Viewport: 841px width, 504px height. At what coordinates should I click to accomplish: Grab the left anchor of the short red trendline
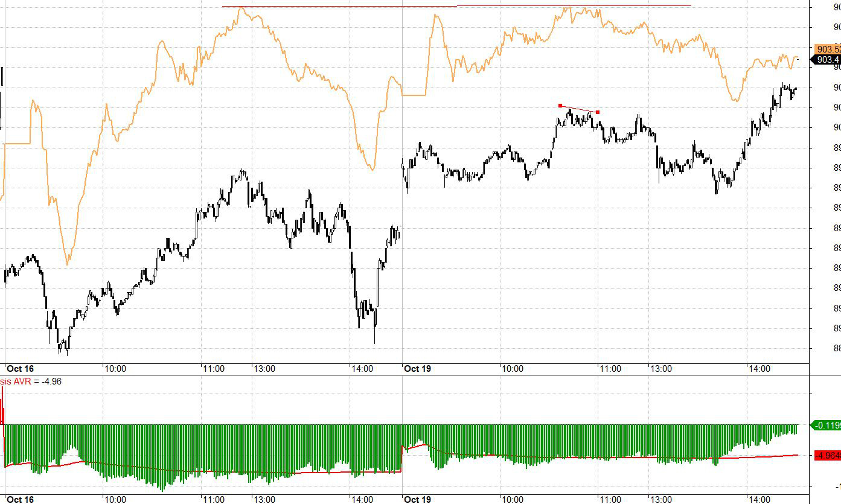coord(560,106)
